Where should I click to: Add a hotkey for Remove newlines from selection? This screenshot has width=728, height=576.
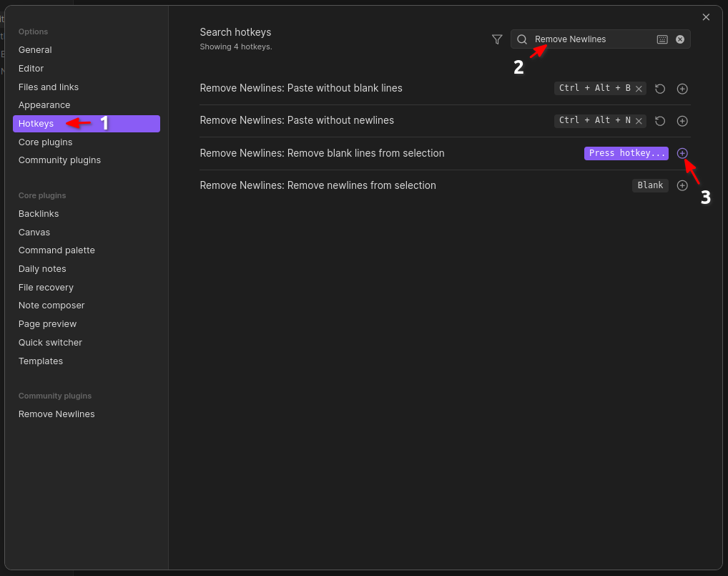pos(682,185)
